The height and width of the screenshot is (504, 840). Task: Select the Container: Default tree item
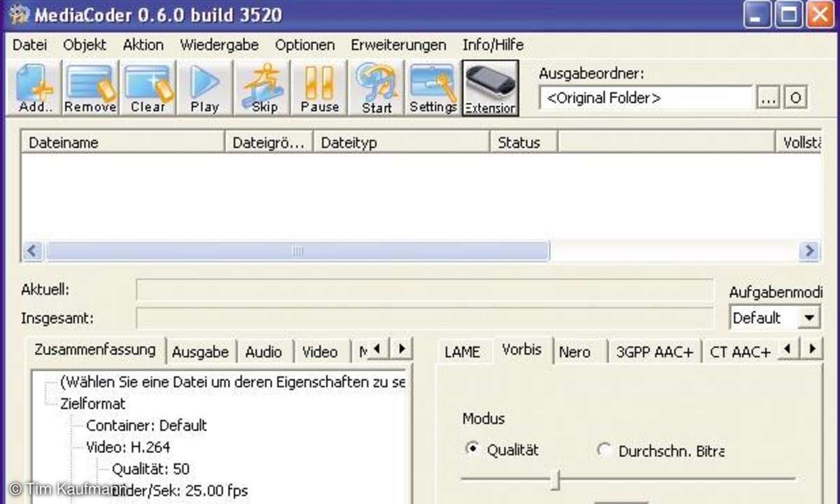pos(146,426)
